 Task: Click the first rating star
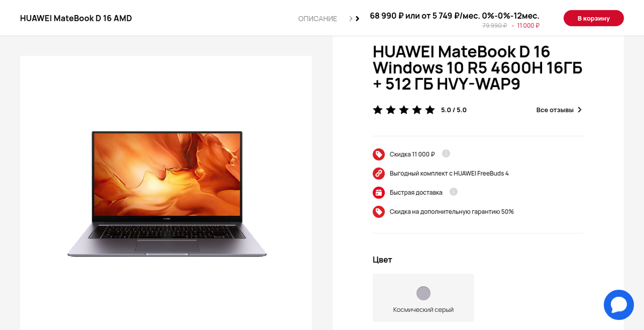[x=378, y=110]
